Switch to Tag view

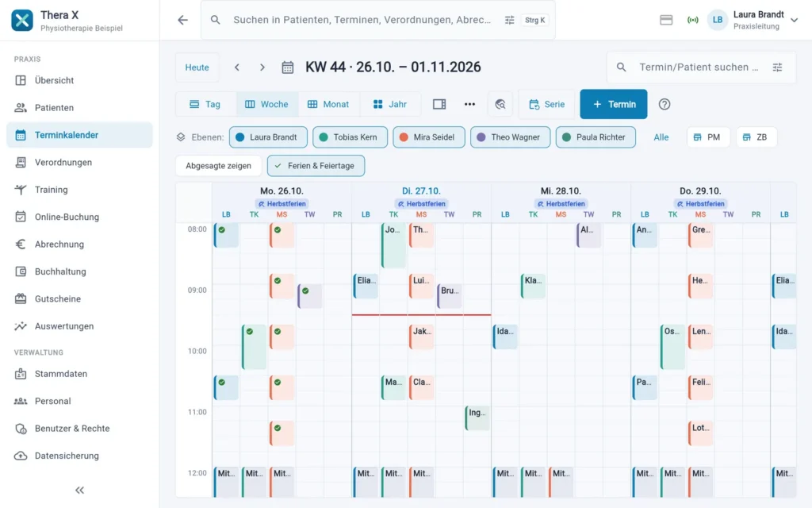[x=205, y=104]
